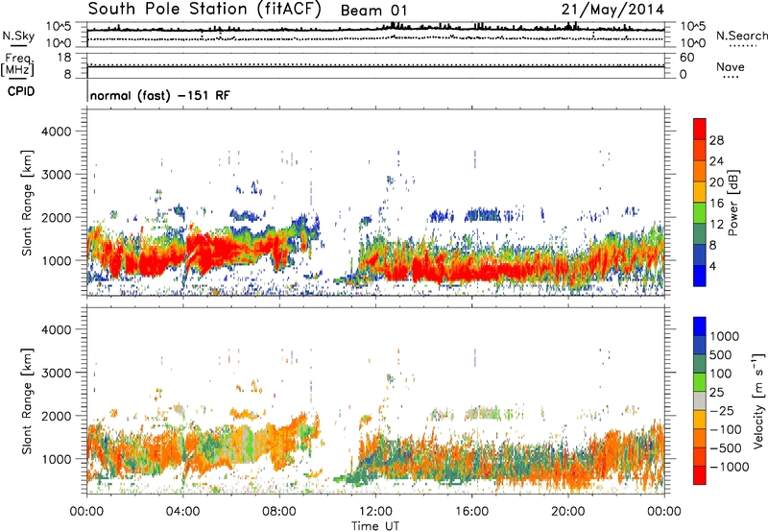Click the '500' Velocity color bar value

pos(723,355)
